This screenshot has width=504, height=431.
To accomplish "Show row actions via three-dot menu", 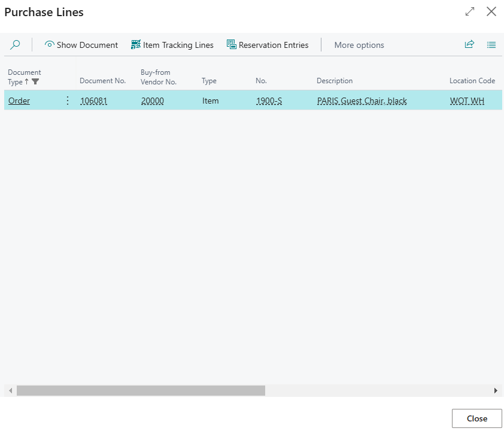I will click(x=68, y=101).
